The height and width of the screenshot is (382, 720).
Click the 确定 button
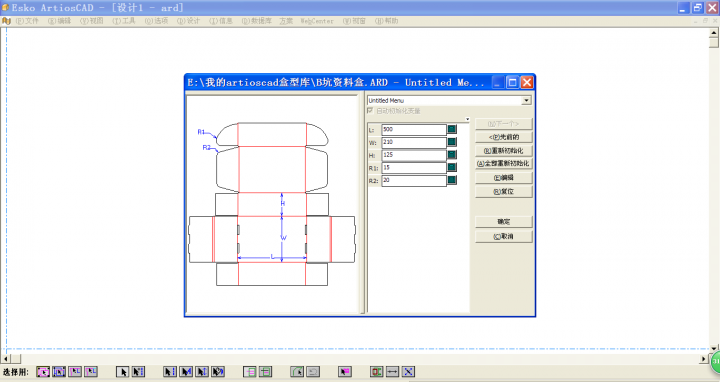[504, 222]
